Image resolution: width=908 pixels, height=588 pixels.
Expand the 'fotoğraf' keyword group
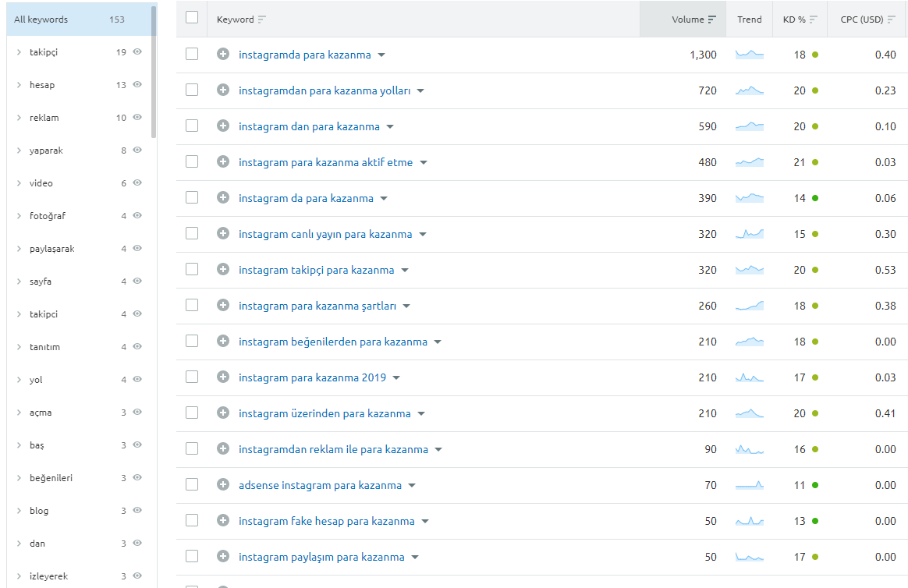19,215
